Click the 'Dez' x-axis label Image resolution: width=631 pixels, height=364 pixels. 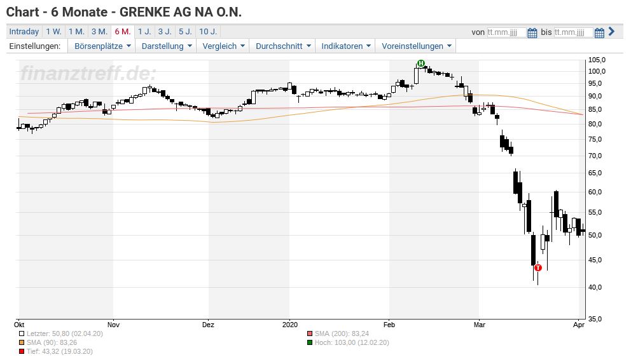click(x=208, y=325)
